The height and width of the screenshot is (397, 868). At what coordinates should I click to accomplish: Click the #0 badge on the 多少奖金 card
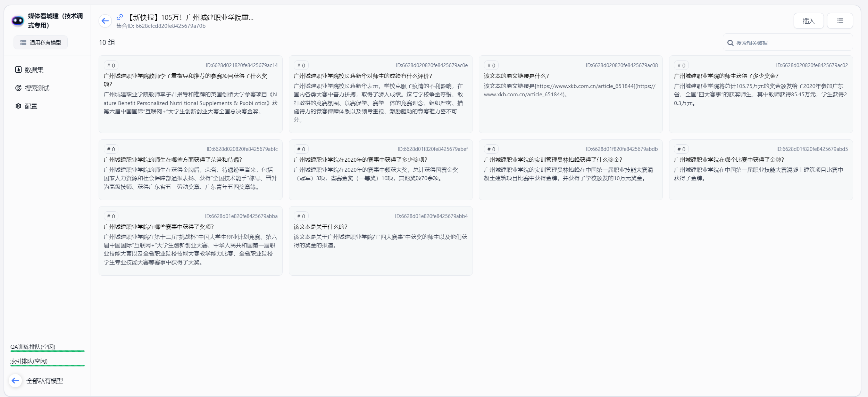click(x=681, y=65)
